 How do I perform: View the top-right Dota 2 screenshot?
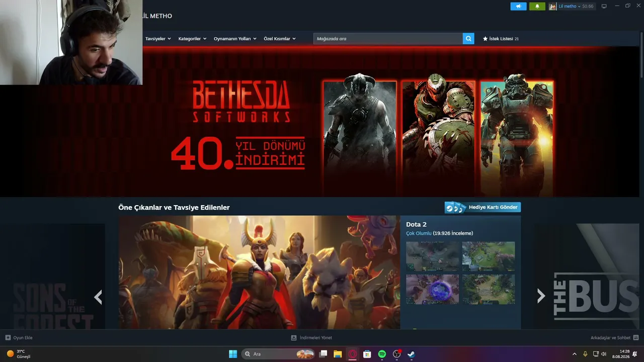(489, 256)
